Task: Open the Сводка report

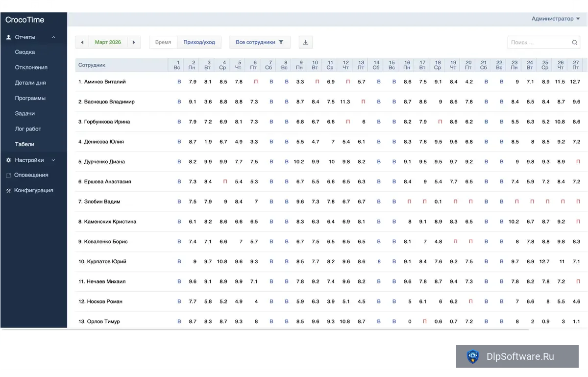Action: click(x=25, y=52)
